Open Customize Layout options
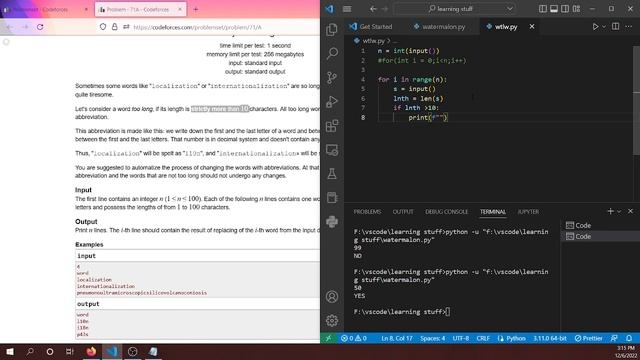 click(x=576, y=9)
